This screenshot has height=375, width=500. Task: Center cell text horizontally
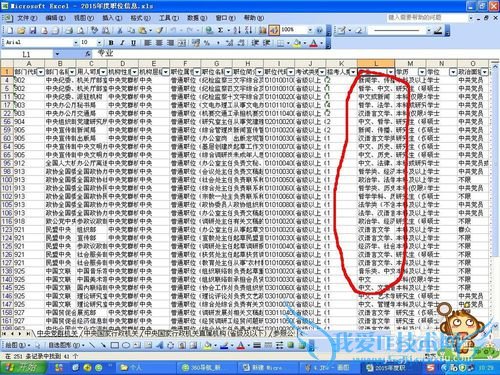point(159,43)
